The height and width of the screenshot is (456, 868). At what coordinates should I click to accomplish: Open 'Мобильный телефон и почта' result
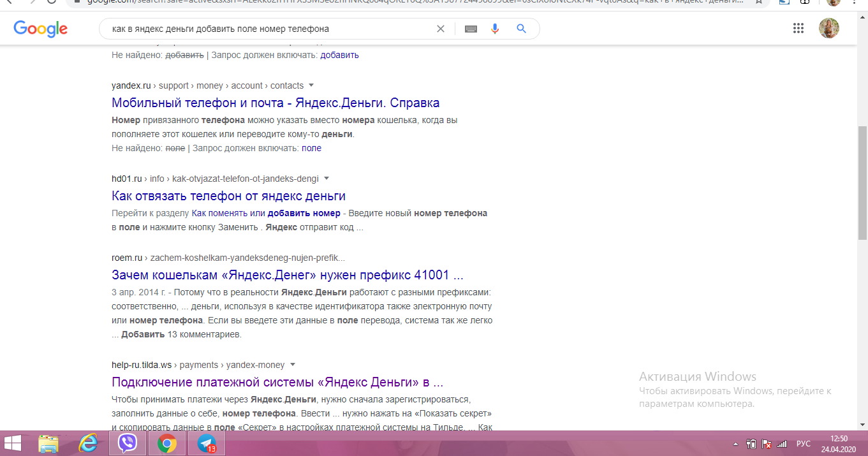click(x=276, y=103)
